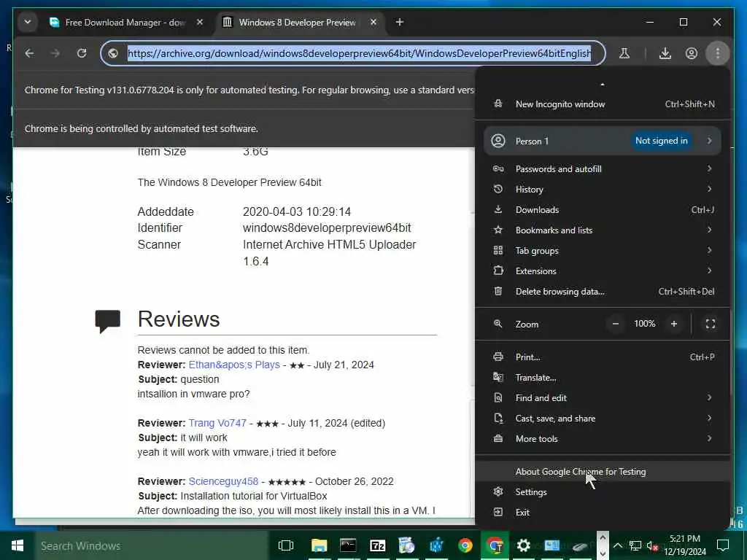Screen dimensions: 747x560
Task: Close the Windows 8 Developer Preview tab
Action: (373, 23)
